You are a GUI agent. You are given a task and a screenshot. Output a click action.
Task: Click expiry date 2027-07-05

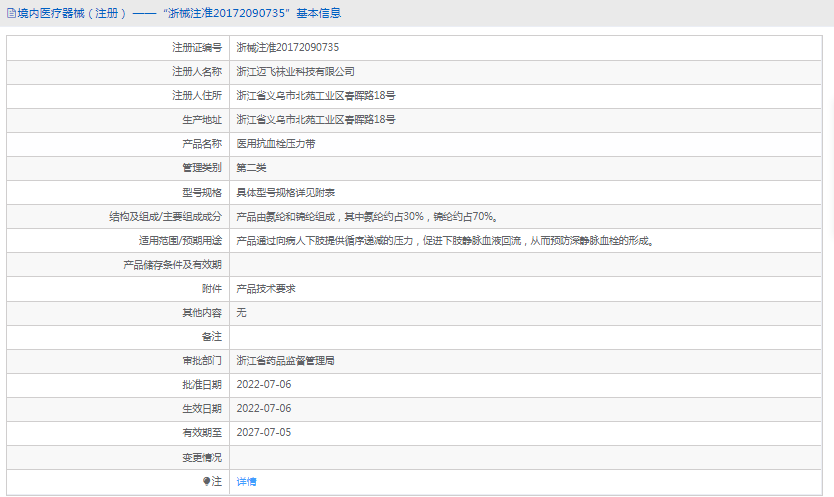[264, 433]
